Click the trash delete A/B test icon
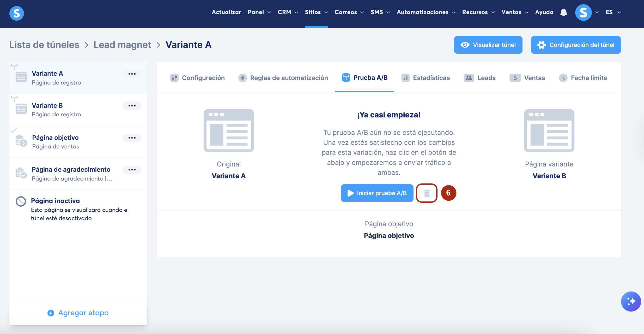644x334 pixels. click(427, 193)
